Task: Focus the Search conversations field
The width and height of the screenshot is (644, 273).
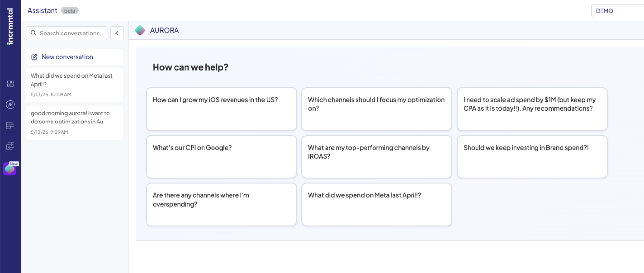Action: pyautogui.click(x=67, y=33)
